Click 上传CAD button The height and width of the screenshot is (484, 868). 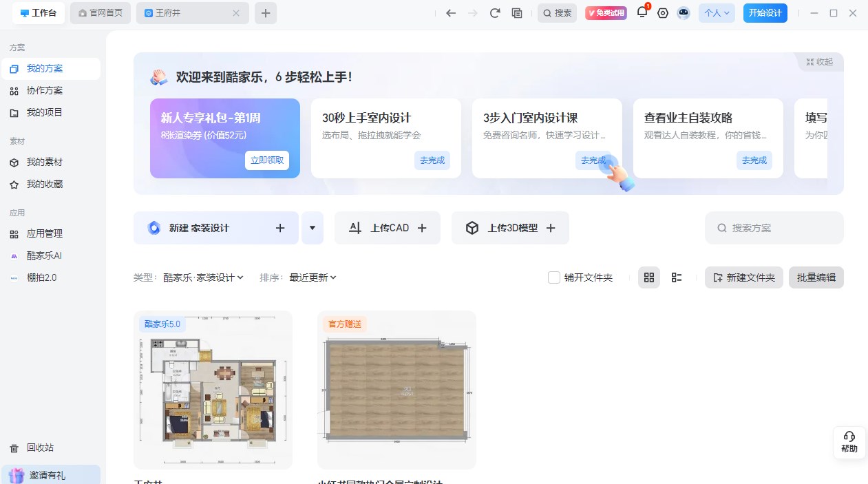[x=388, y=228]
